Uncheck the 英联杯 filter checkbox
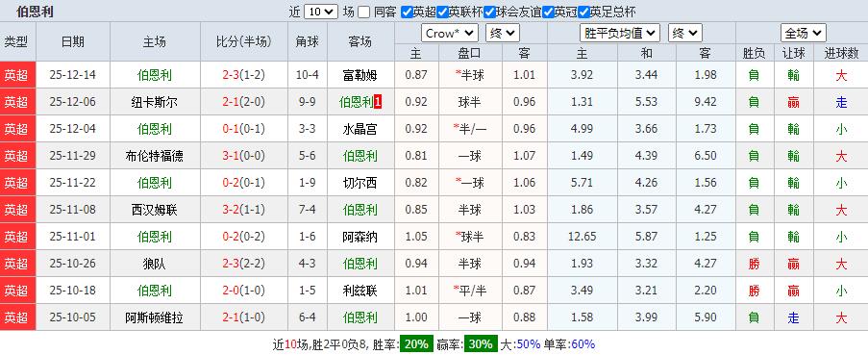The width and height of the screenshot is (868, 355). tap(442, 13)
